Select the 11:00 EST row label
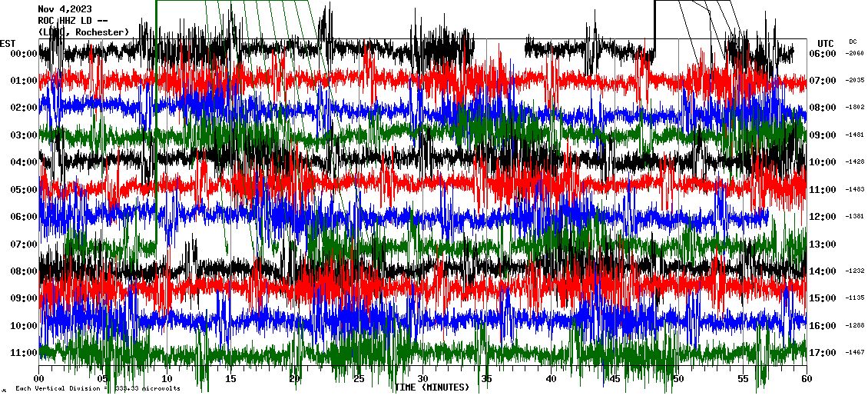Screen dimensions: 868x399 pos(25,353)
